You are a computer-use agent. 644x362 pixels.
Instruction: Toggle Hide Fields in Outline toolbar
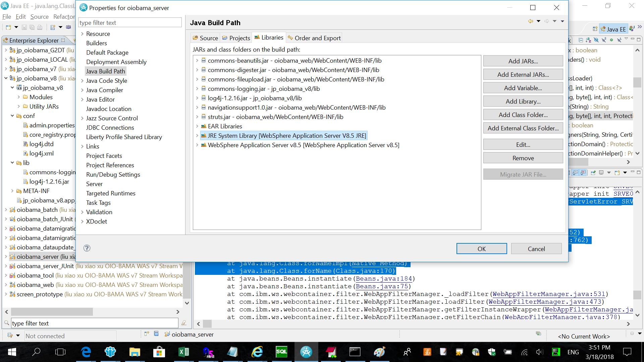pos(596,40)
